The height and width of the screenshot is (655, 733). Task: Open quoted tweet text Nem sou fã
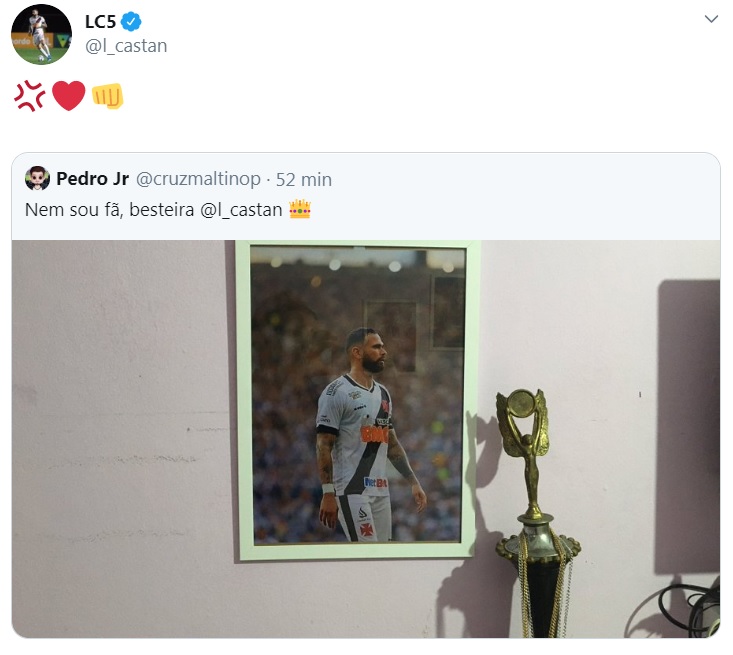74,210
